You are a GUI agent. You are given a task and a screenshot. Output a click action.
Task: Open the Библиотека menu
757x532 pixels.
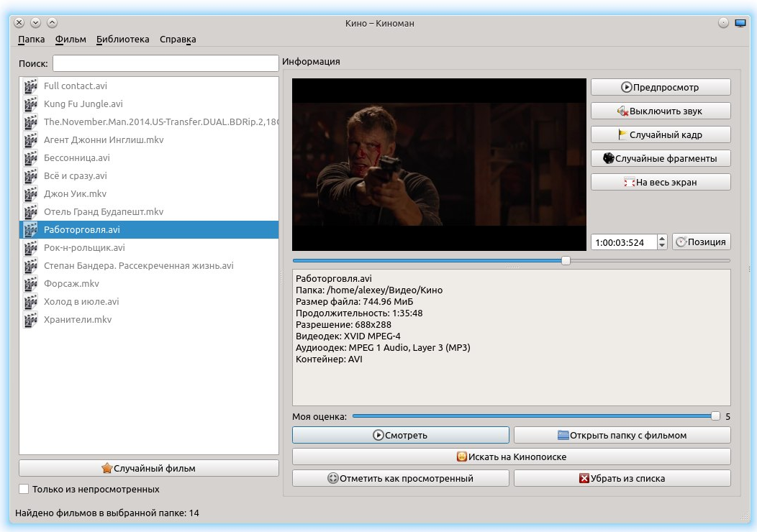pos(122,40)
